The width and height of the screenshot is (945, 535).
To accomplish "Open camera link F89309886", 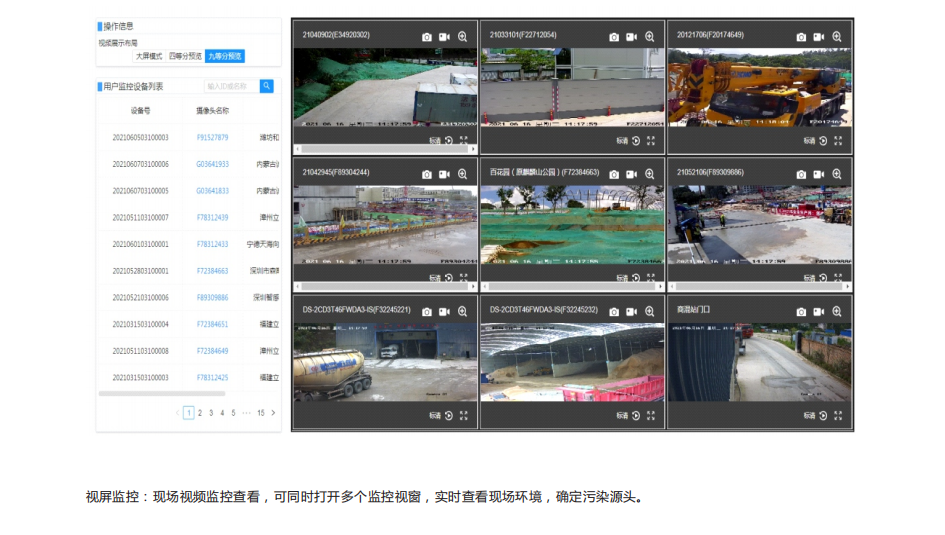I will pyautogui.click(x=212, y=298).
